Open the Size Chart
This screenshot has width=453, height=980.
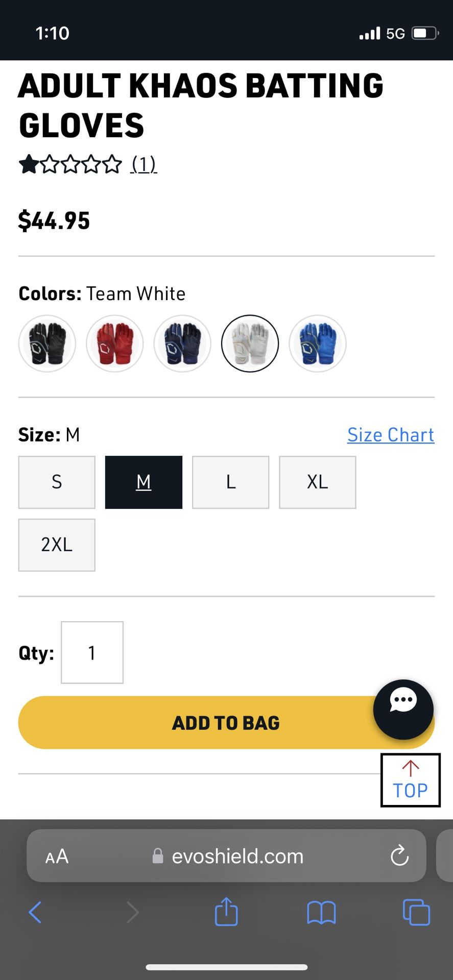[390, 434]
